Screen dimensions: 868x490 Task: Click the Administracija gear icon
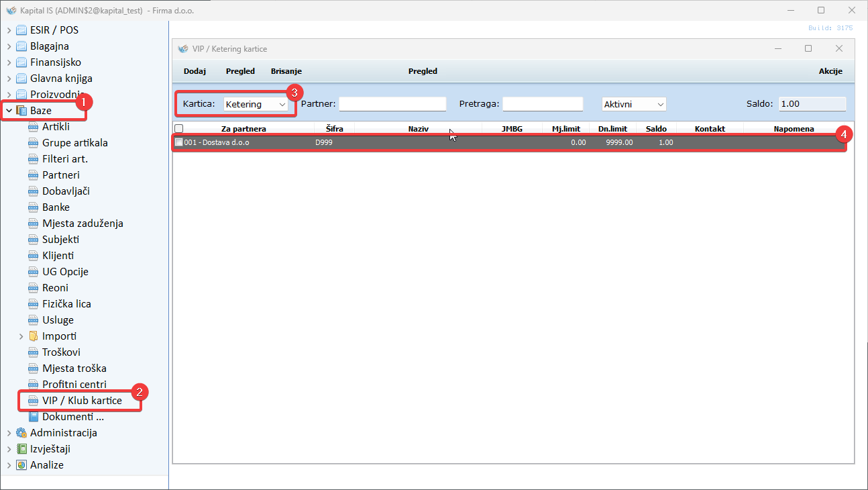[x=21, y=433]
